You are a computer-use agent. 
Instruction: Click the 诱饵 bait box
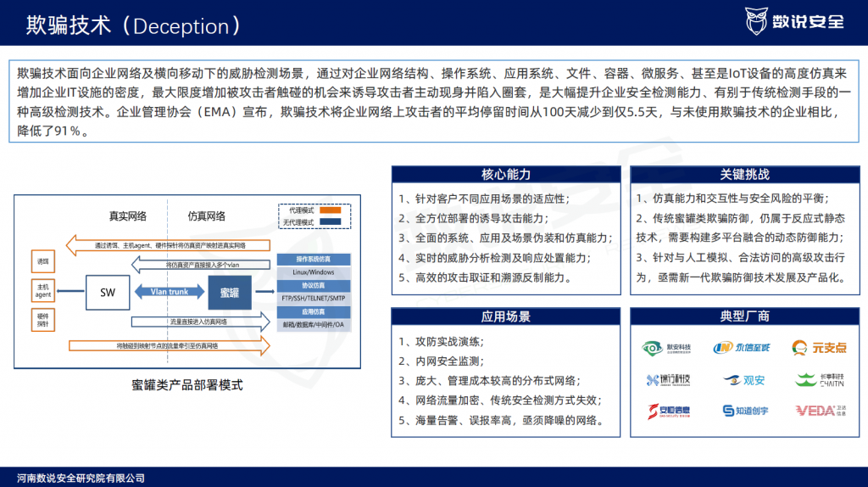coord(42,261)
